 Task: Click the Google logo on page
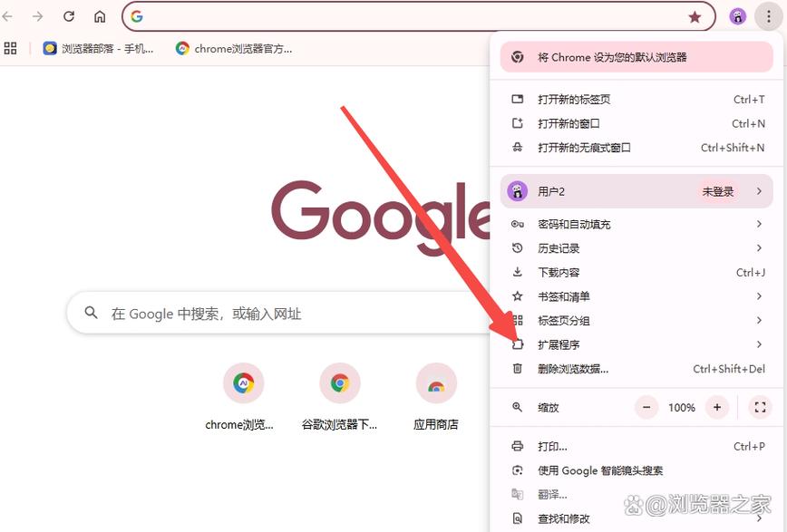pyautogui.click(x=381, y=217)
